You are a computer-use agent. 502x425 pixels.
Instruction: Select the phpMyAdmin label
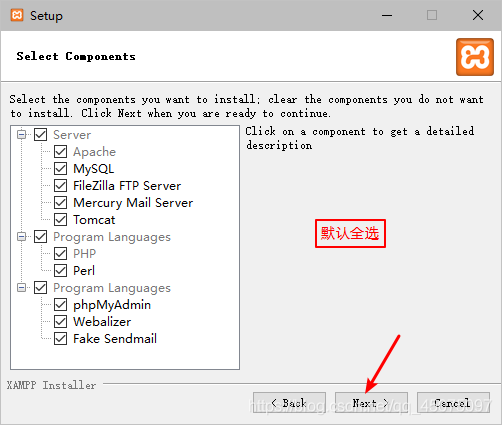pyautogui.click(x=112, y=305)
